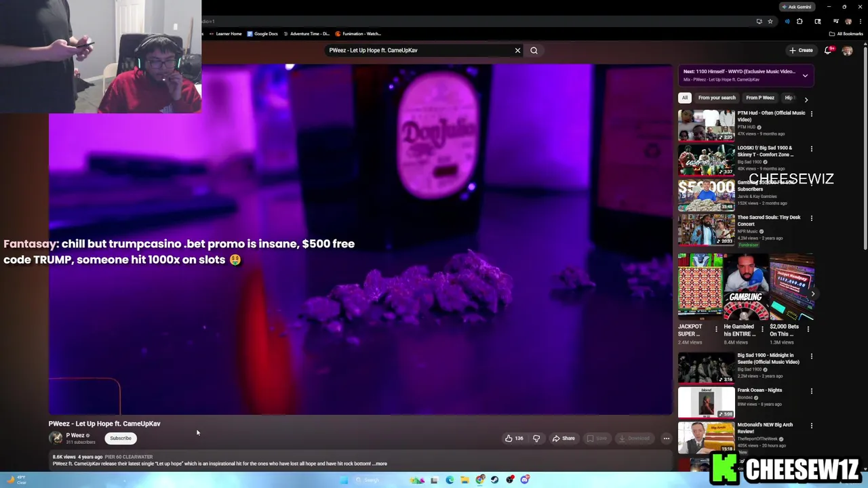Show more filter chips with the right arrow
Viewport: 868px width, 488px height.
click(806, 100)
